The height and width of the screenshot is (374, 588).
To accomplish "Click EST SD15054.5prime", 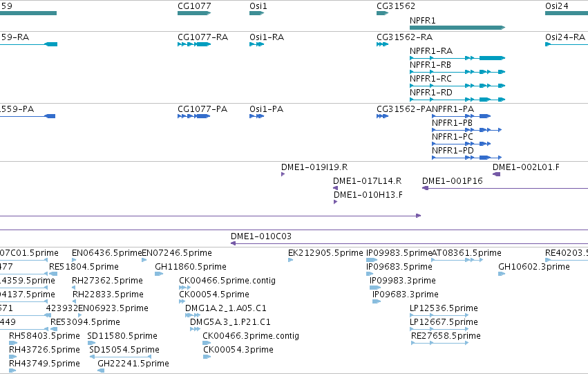I will point(120,357).
